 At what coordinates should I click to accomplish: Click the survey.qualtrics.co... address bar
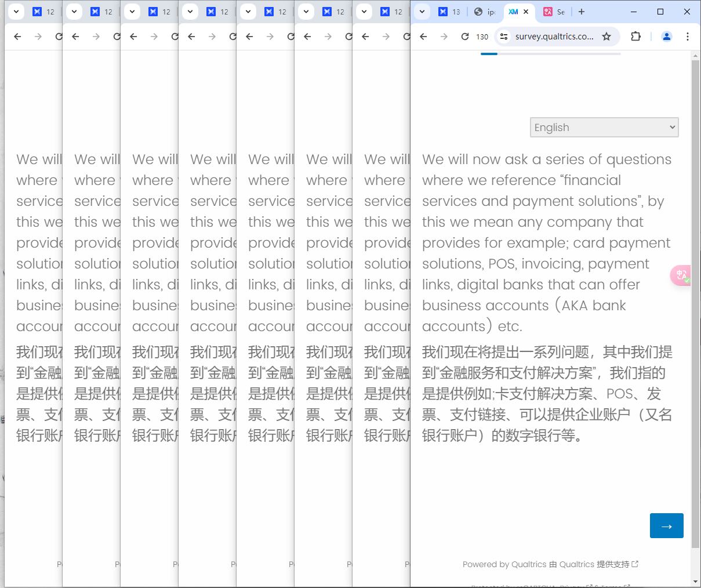point(554,37)
